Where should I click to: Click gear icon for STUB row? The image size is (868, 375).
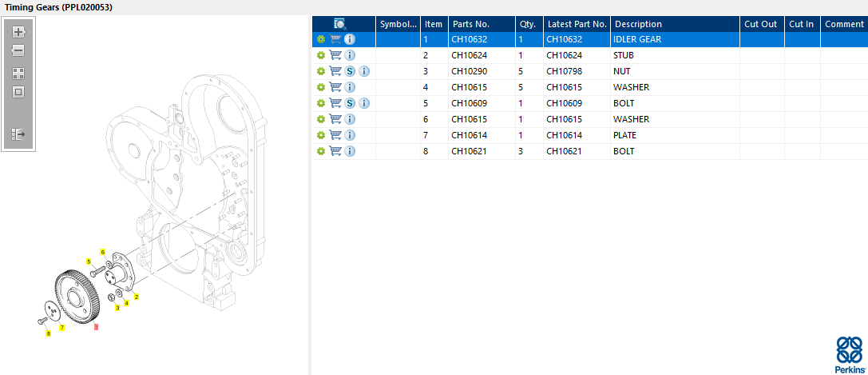tap(320, 55)
